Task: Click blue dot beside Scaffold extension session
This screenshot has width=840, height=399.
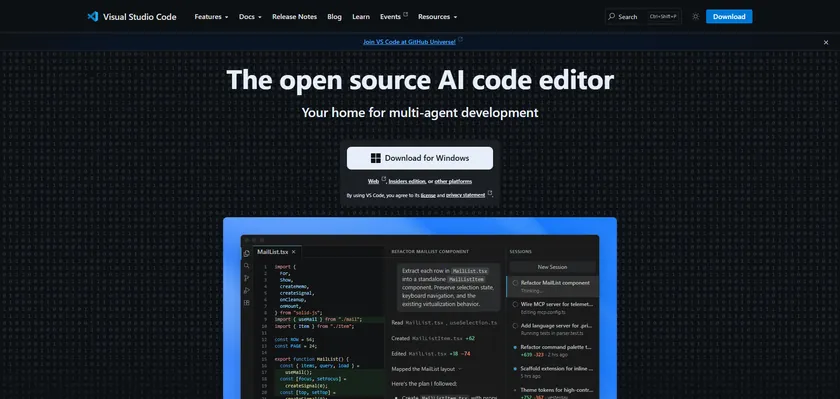Action: (x=515, y=368)
